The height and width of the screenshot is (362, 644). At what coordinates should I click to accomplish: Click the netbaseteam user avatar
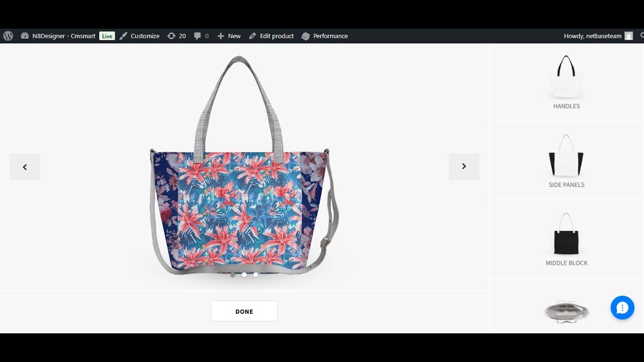pos(628,36)
